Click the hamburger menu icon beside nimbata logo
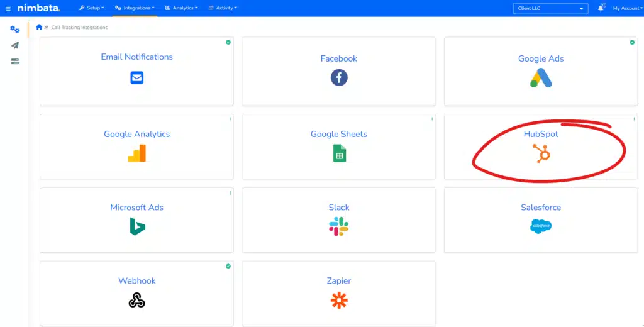Image resolution: width=644 pixels, height=327 pixels. (x=8, y=9)
